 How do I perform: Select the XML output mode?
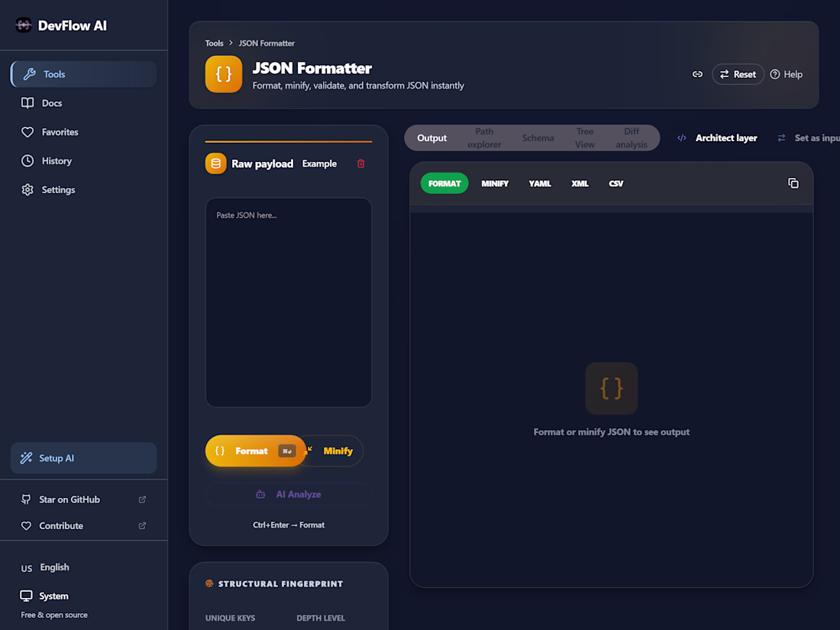(x=580, y=183)
